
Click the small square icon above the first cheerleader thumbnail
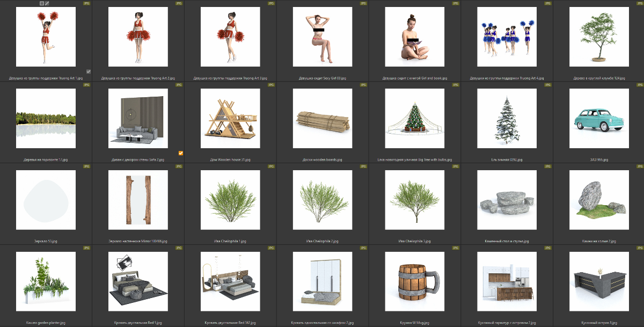tap(42, 3)
